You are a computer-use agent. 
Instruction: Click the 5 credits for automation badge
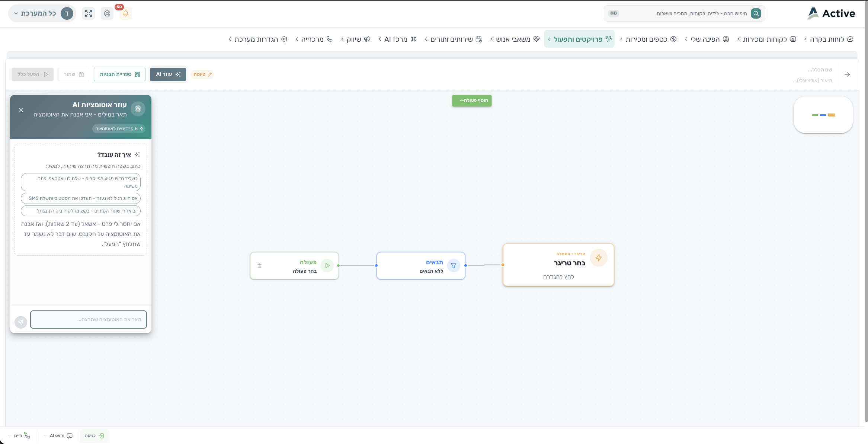coord(119,129)
